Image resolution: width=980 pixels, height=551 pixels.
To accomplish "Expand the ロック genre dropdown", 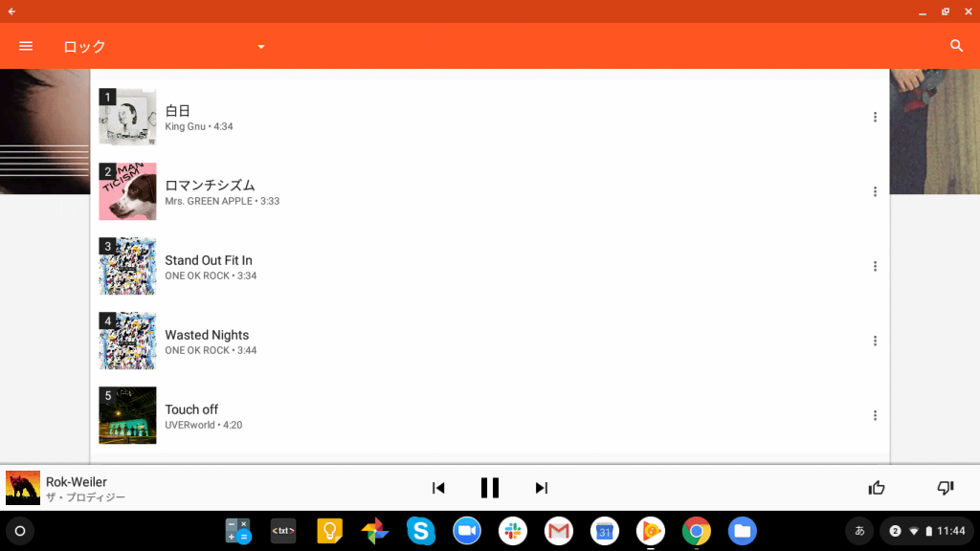I will (x=260, y=47).
